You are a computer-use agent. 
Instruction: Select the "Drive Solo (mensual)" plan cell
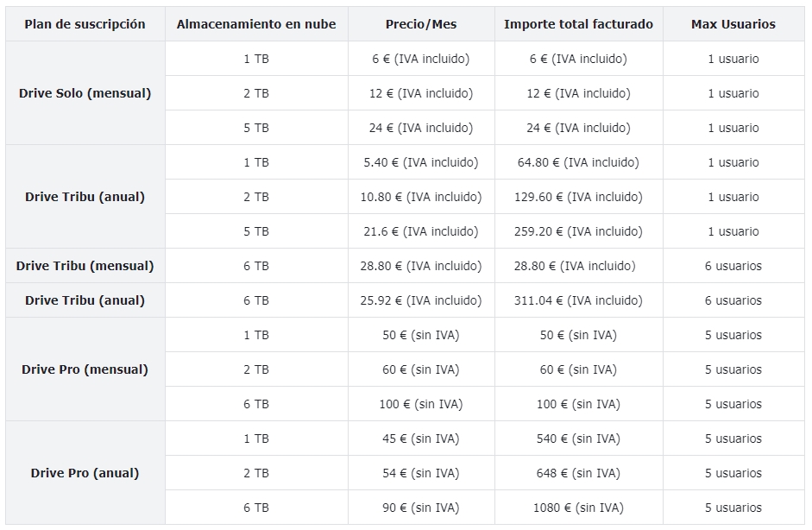85,93
